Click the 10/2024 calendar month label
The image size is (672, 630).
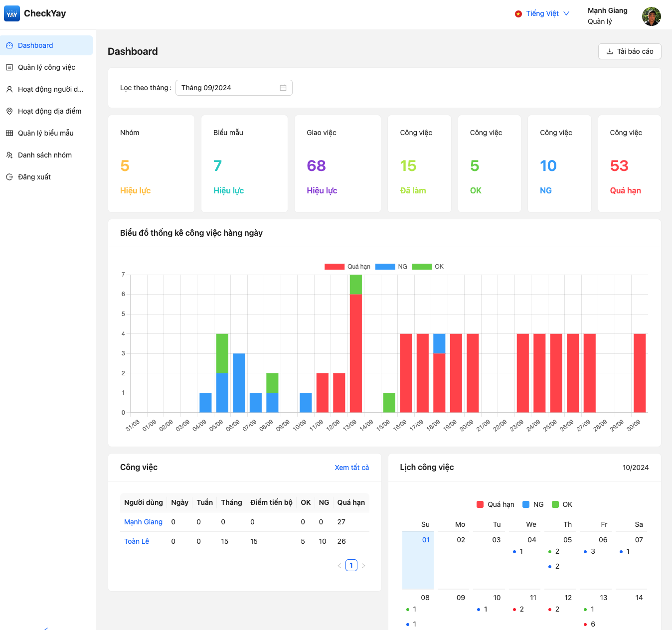(636, 468)
